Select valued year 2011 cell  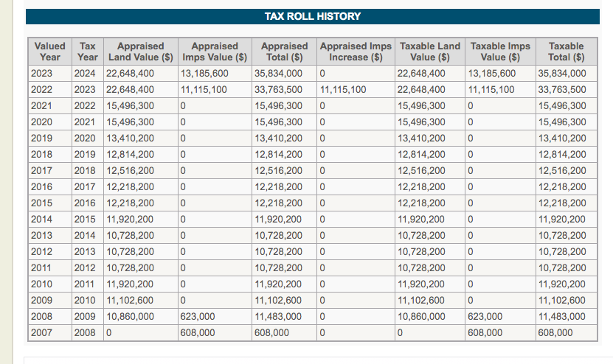click(x=50, y=268)
